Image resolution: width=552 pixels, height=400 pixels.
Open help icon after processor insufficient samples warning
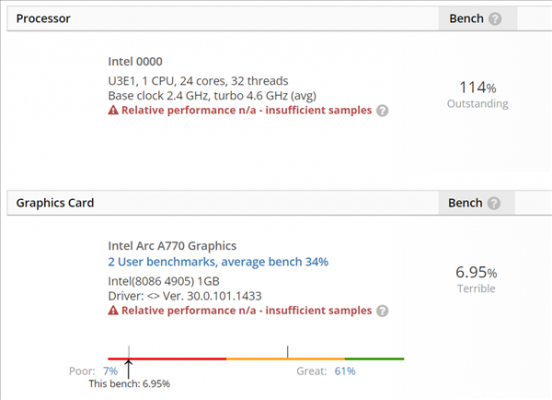pos(382,111)
